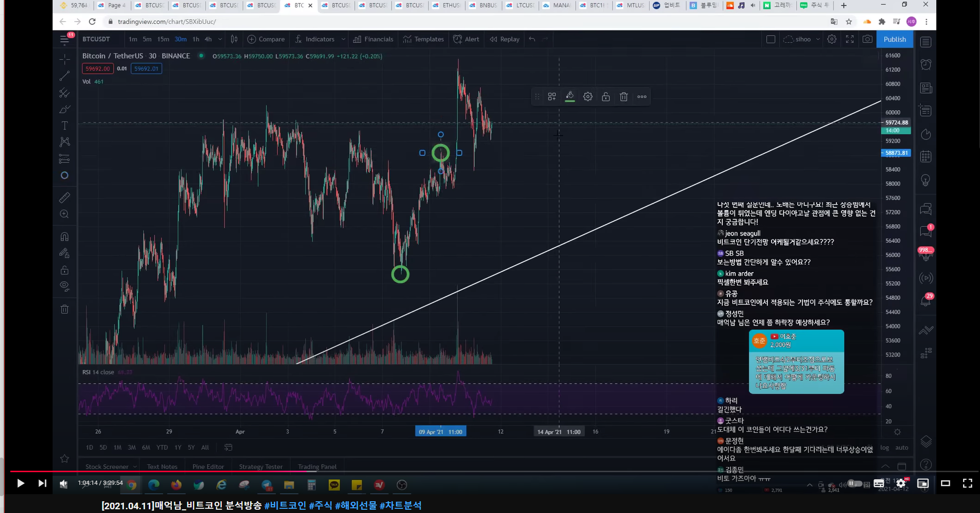Edit the BTCUSDT symbol search field

point(96,39)
